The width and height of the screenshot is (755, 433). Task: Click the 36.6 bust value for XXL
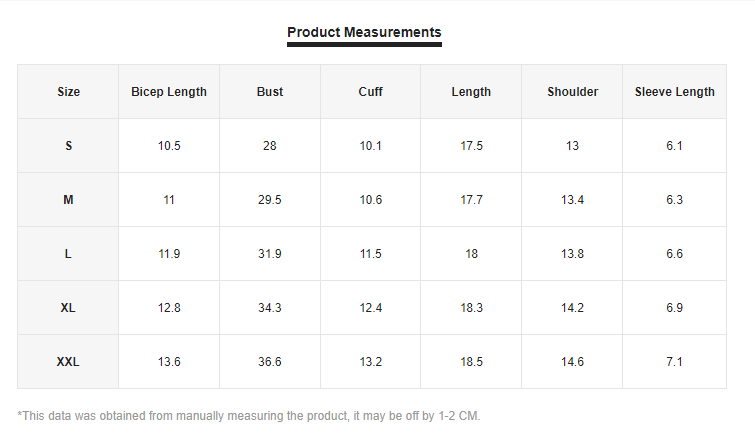[x=270, y=362]
